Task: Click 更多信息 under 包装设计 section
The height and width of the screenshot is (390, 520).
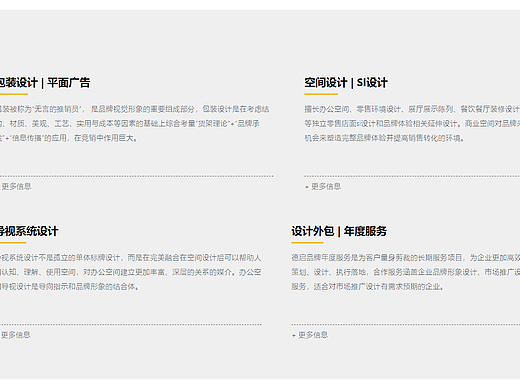Action: click(x=16, y=186)
